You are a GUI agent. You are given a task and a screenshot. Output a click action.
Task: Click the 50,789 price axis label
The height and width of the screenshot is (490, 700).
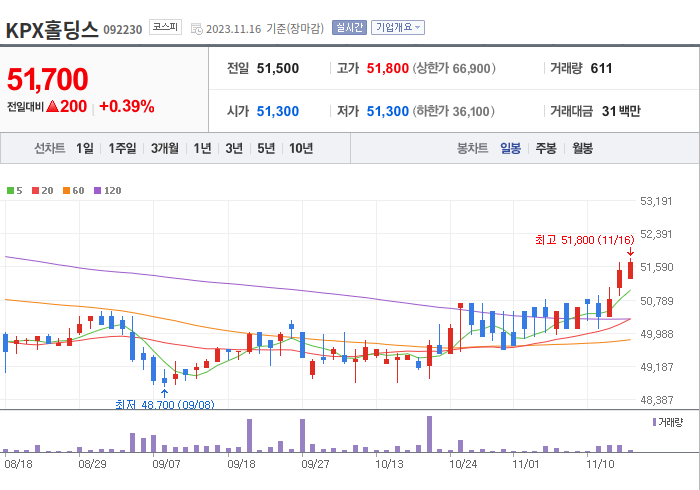point(657,301)
